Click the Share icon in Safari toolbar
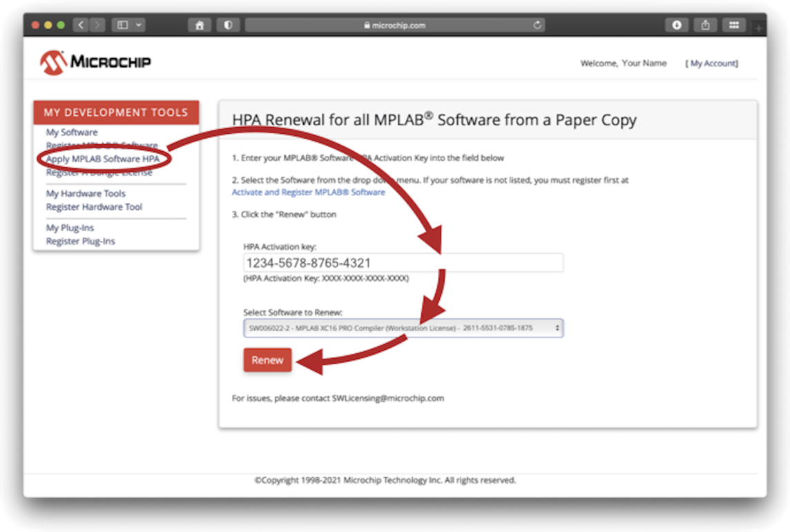 705,25
